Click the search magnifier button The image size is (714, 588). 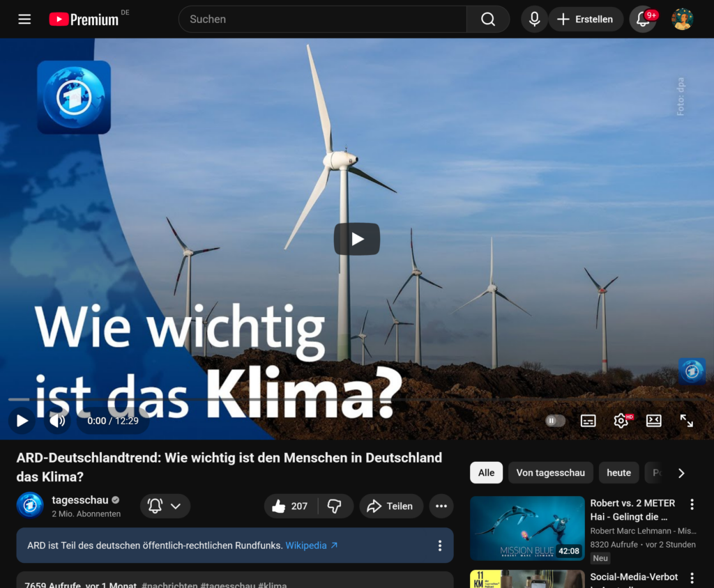pyautogui.click(x=488, y=20)
